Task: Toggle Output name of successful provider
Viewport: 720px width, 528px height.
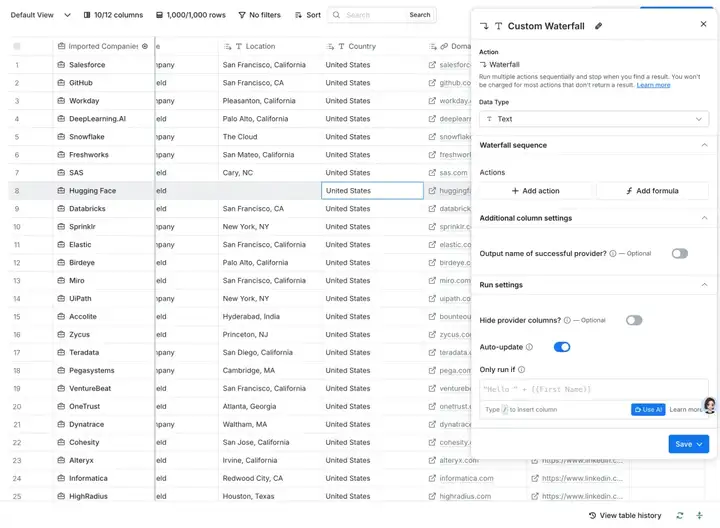Action: pyautogui.click(x=680, y=253)
